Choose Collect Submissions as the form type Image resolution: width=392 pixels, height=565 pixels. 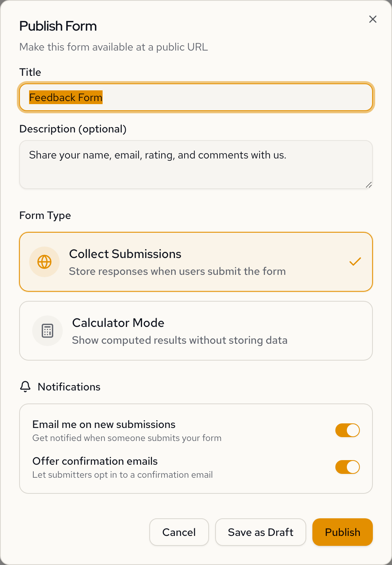point(196,262)
